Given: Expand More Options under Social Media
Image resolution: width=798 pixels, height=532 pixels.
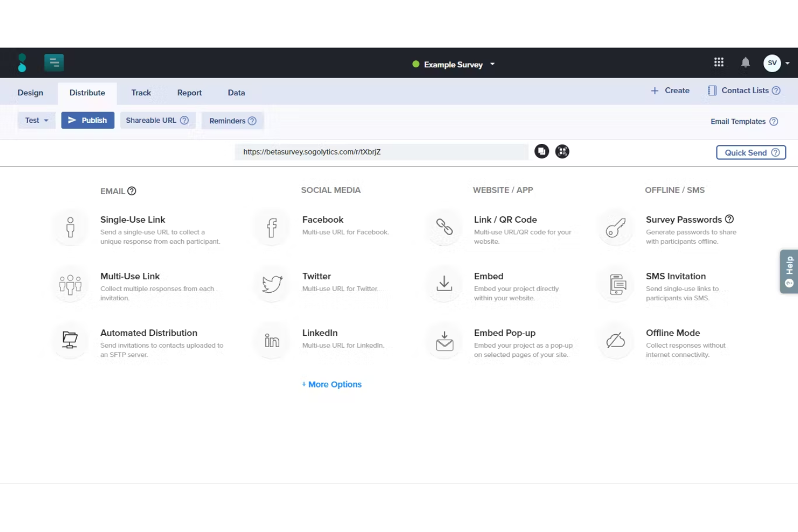Looking at the screenshot, I should point(331,384).
